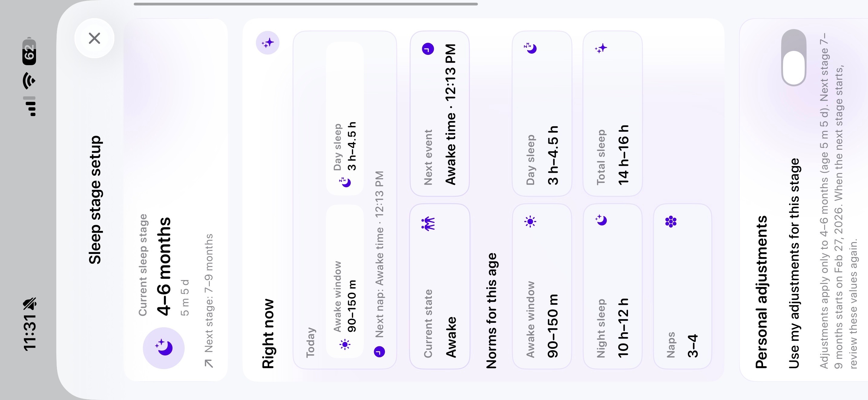Select the Next nap Awake time 12:13 PM row
The width and height of the screenshot is (868, 400).
tap(380, 260)
